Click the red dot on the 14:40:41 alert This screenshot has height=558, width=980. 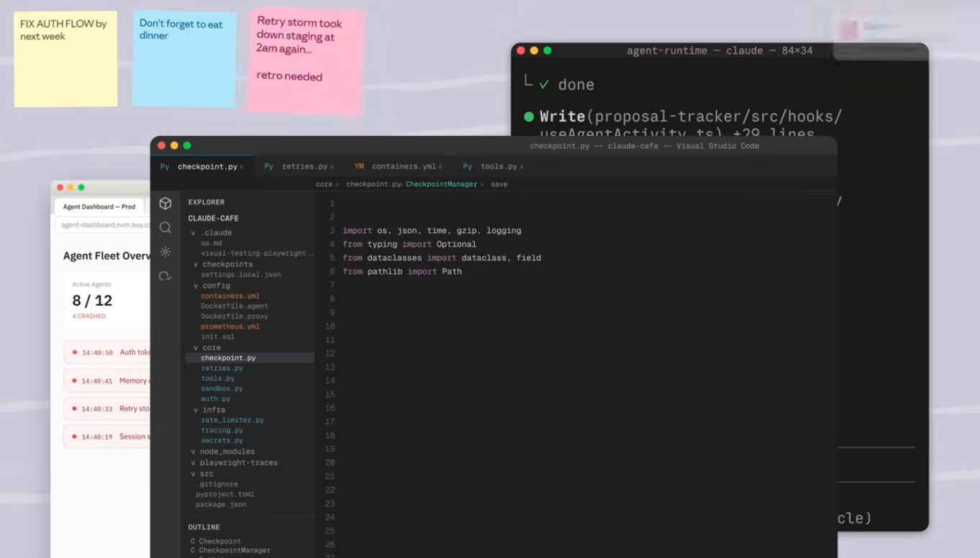pos(75,381)
